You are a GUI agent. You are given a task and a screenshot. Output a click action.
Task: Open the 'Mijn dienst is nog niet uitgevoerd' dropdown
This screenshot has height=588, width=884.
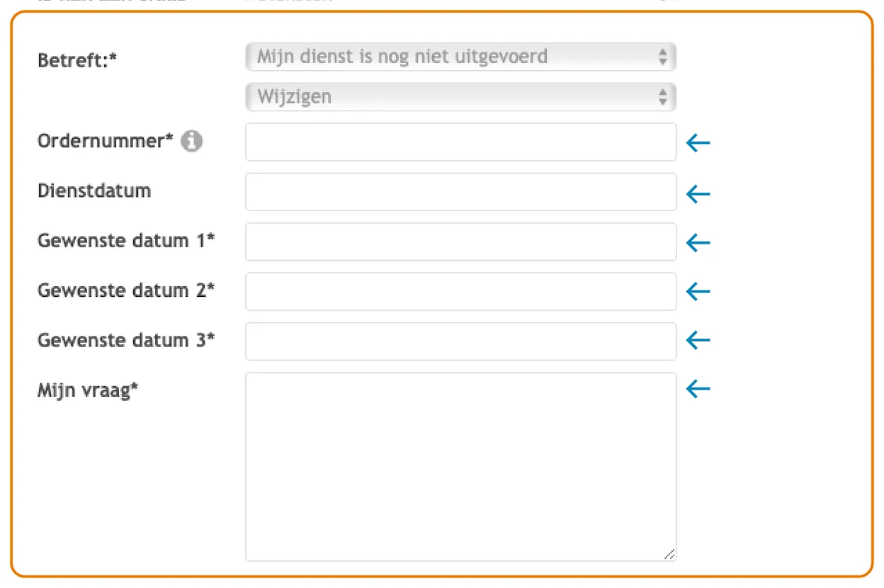coord(461,57)
